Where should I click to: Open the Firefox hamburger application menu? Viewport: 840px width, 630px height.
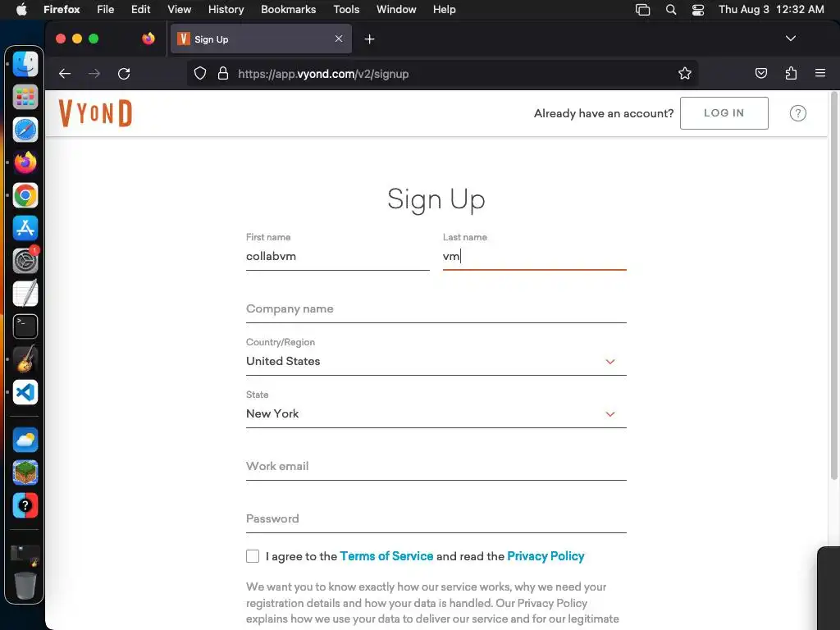pos(820,74)
